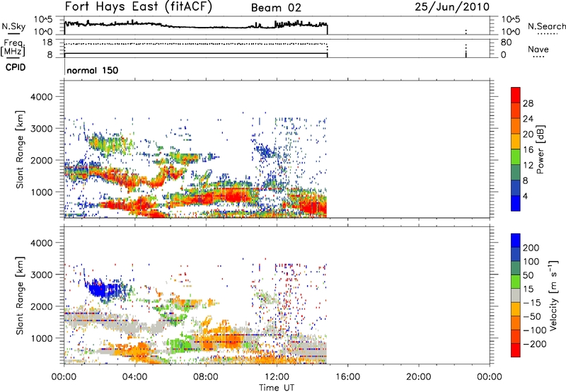566x392 pixels.
Task: Click the 'N.Sky' legend label
Action: point(13,26)
